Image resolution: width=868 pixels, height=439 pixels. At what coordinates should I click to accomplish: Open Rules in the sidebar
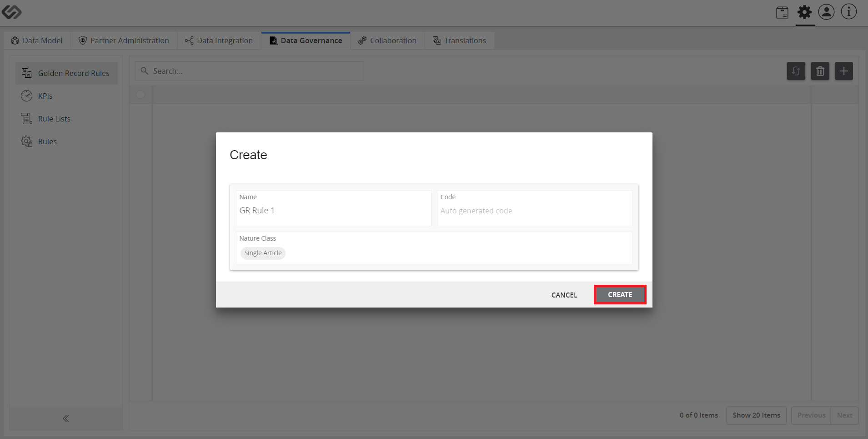[66, 141]
